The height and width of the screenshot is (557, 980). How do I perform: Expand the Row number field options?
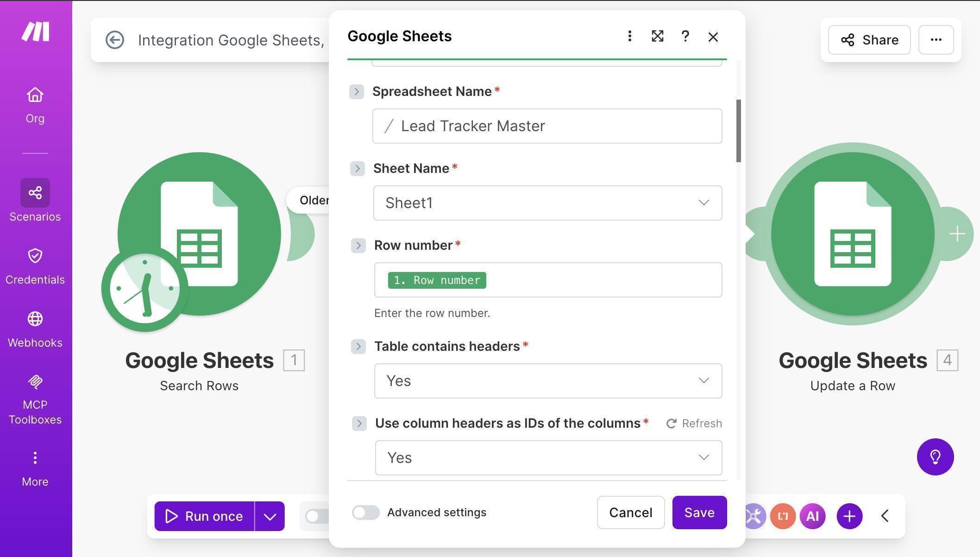pos(358,245)
